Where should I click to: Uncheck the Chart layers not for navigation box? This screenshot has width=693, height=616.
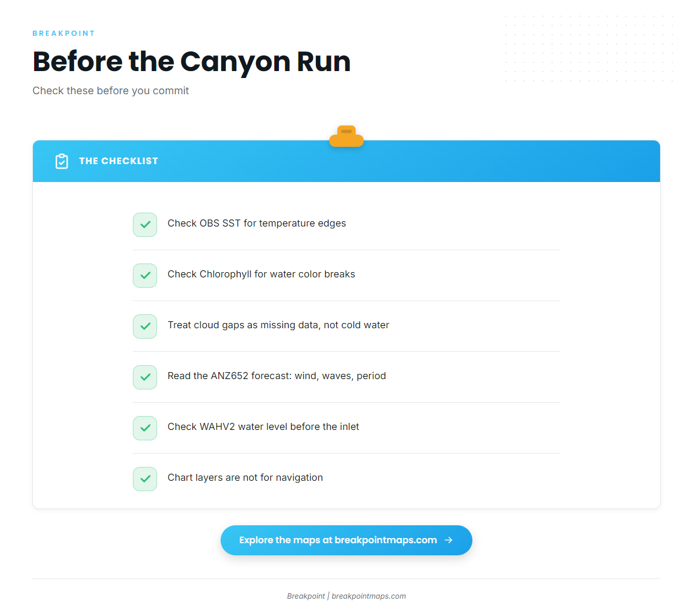click(145, 479)
